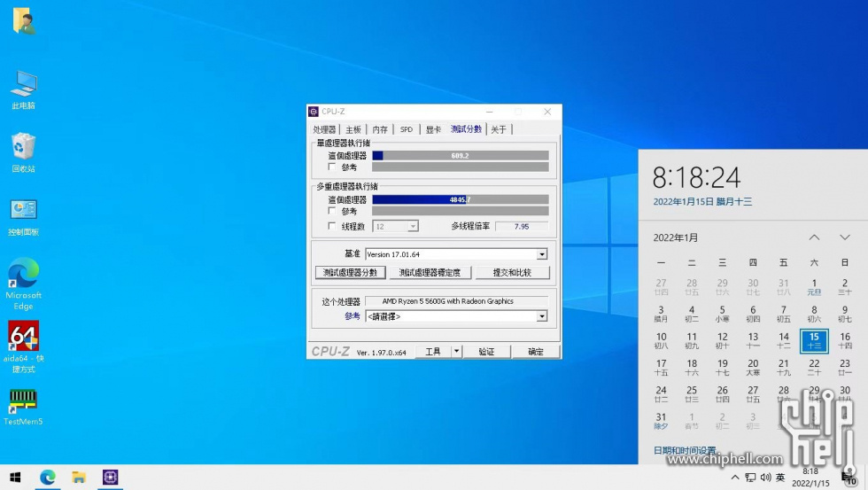The height and width of the screenshot is (490, 868).
Task: Launch the aida64 shortcut icon
Action: click(23, 347)
